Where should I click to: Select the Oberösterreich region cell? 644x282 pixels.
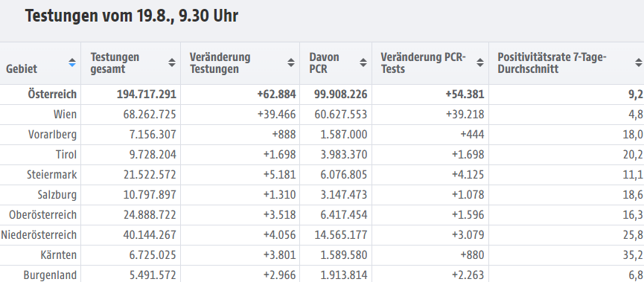[42, 215]
